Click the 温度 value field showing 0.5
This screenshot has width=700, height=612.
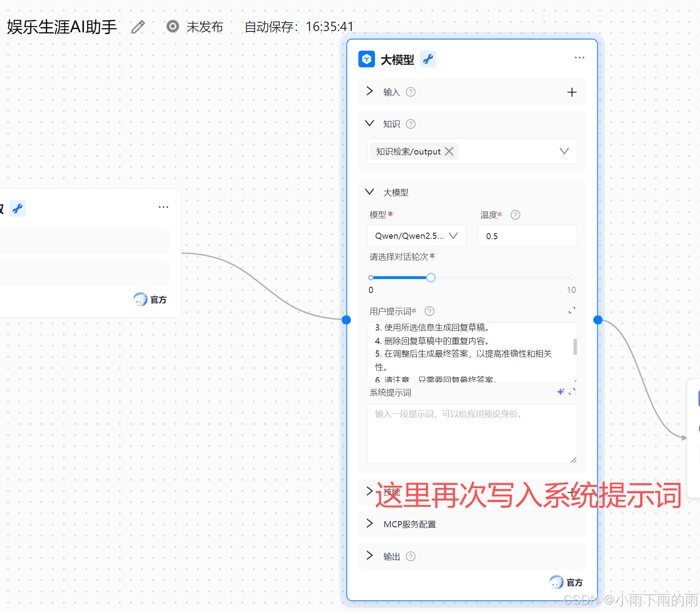(527, 236)
